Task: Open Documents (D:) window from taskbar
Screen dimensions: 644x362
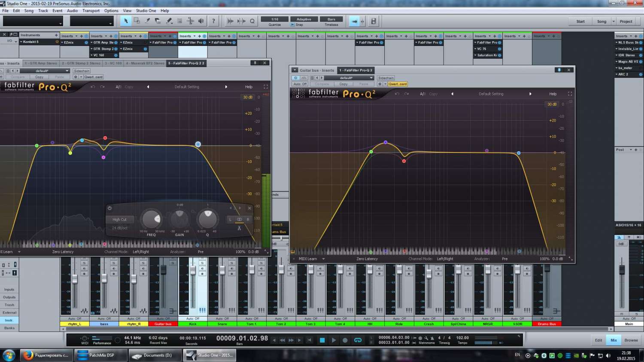Action: click(155, 355)
